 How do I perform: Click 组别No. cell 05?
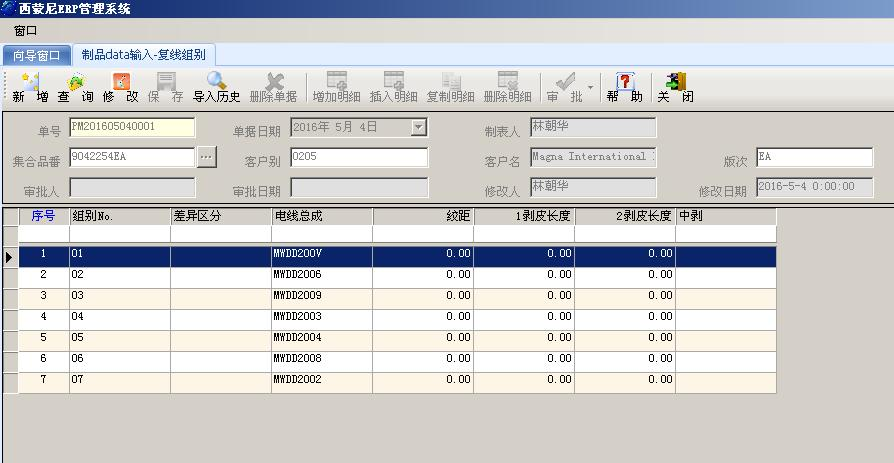[x=120, y=341]
